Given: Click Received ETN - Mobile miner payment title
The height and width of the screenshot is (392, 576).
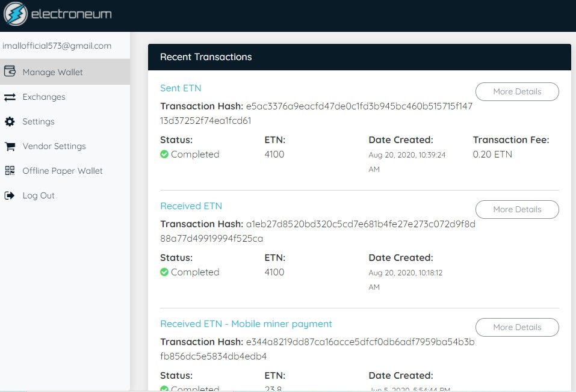Looking at the screenshot, I should [x=246, y=323].
